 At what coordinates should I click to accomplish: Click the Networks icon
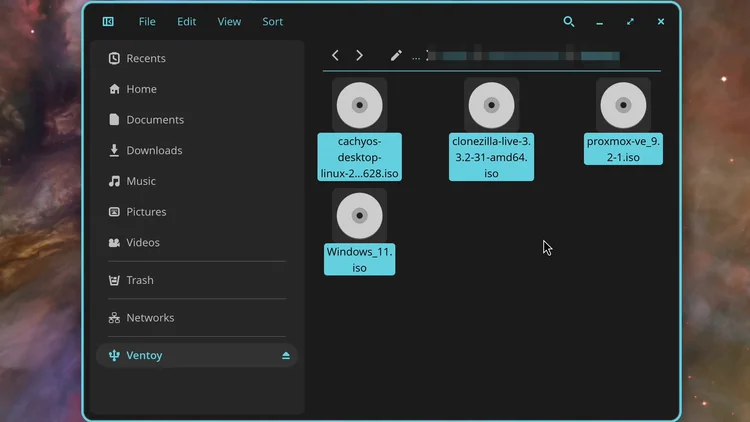(x=114, y=318)
